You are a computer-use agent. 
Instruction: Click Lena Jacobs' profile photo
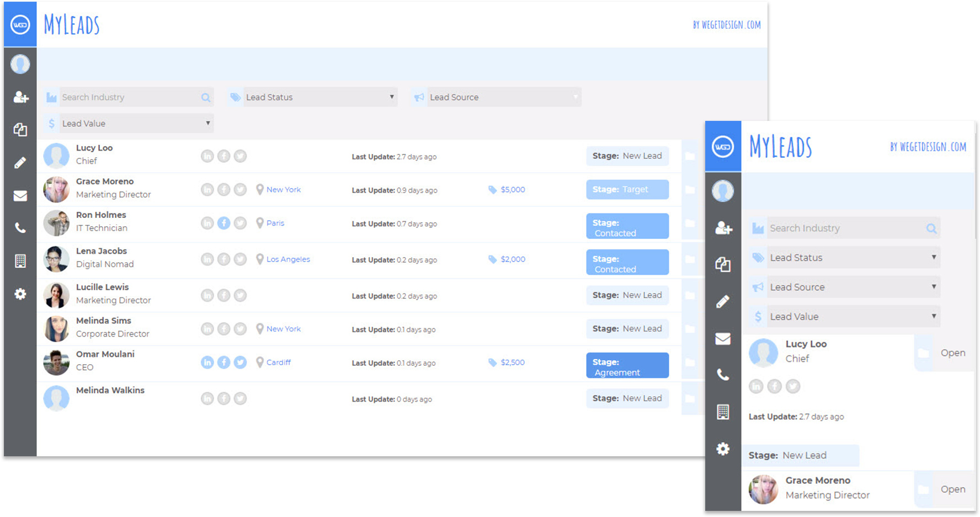coord(56,259)
